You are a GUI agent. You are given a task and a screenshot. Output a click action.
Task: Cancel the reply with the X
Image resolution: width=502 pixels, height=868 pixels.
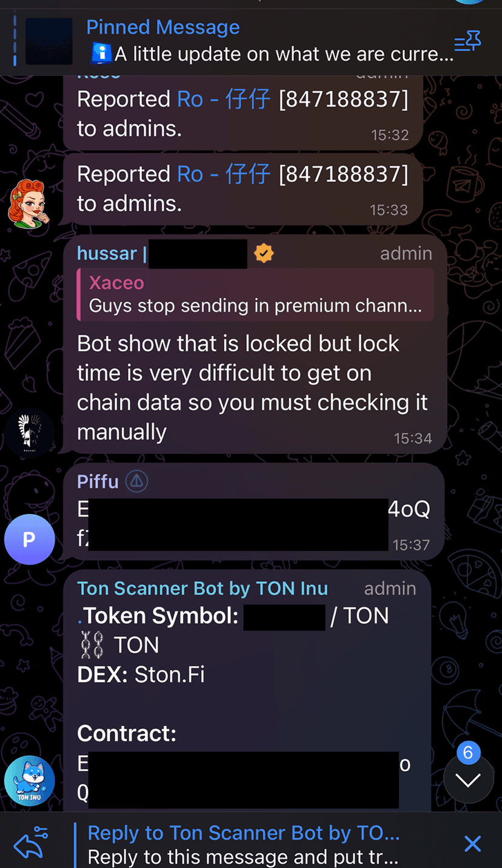[472, 843]
